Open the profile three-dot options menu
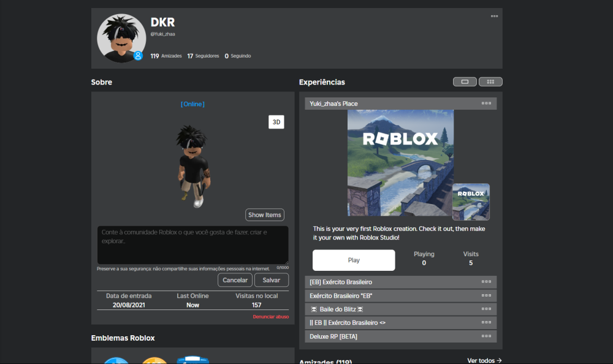 [494, 17]
